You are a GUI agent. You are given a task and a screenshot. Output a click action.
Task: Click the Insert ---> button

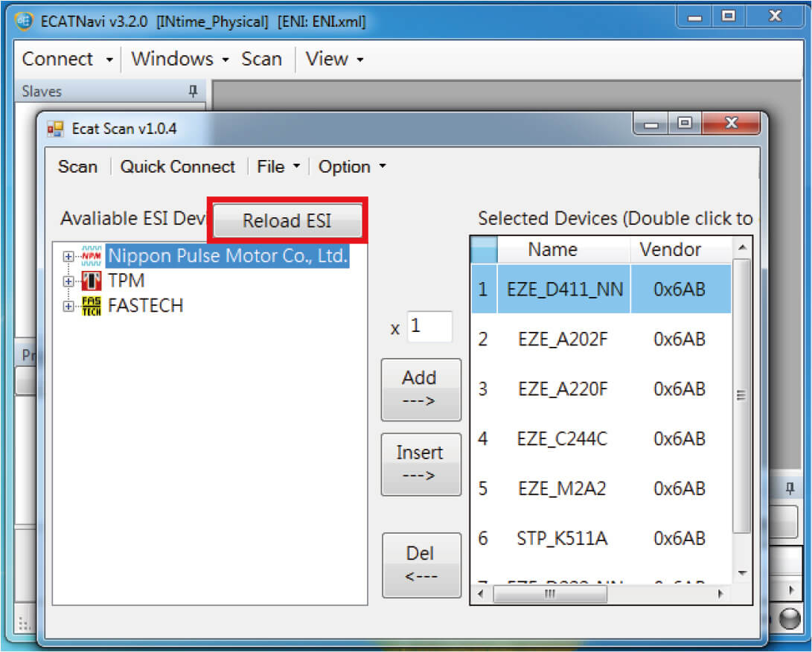click(x=421, y=464)
